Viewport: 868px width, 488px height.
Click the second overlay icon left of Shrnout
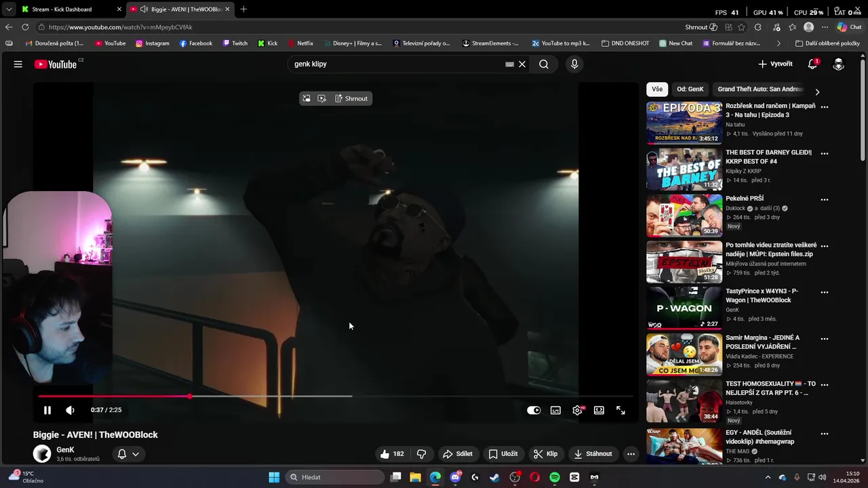click(322, 99)
